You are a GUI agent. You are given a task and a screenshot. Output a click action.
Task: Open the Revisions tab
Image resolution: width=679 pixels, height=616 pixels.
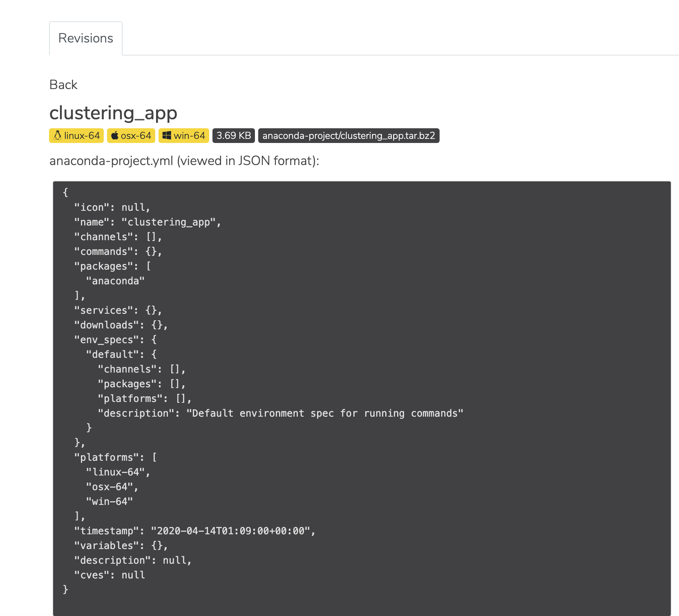pos(86,38)
